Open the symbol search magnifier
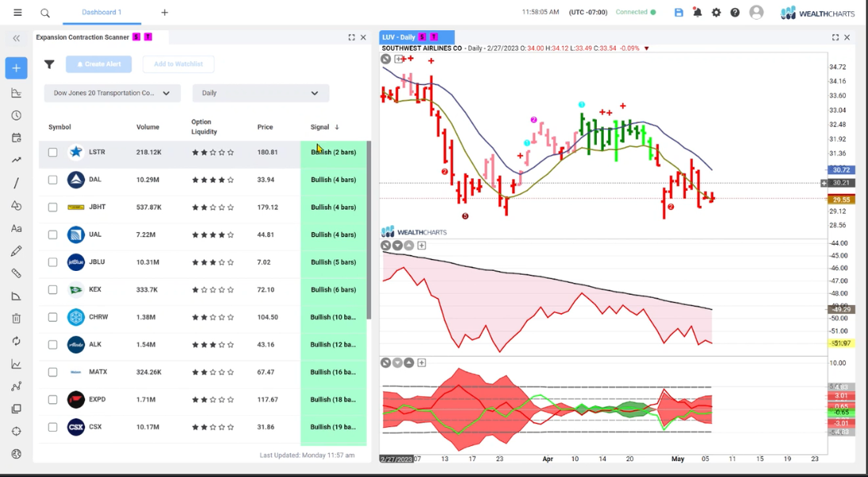 [x=45, y=13]
